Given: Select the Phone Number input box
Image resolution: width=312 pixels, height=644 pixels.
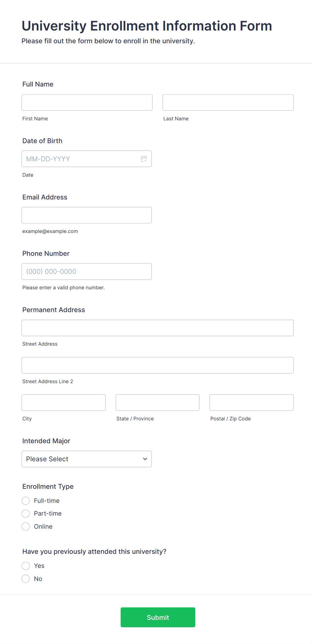Looking at the screenshot, I should point(87,272).
